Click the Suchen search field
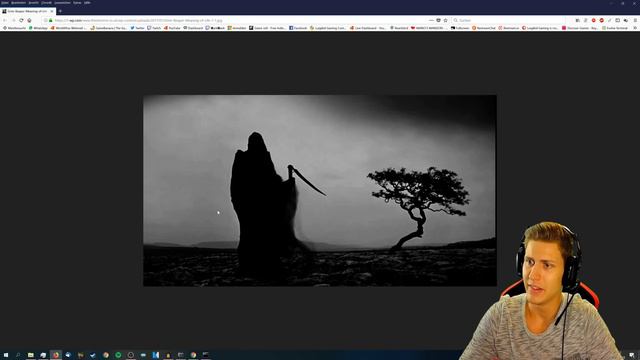The width and height of the screenshot is (640, 360). click(x=509, y=20)
